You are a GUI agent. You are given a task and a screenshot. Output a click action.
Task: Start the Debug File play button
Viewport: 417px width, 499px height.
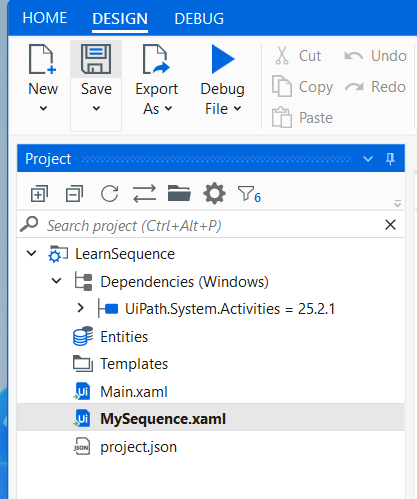point(223,59)
